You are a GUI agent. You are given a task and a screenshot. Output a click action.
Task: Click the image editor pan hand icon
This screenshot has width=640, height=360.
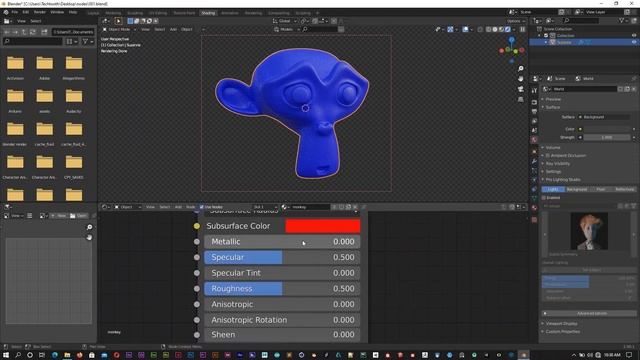[x=89, y=237]
